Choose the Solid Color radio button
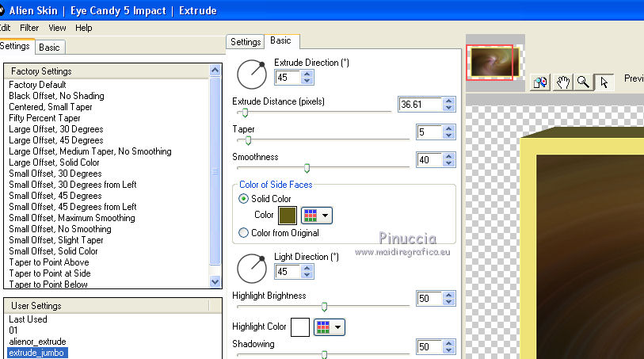 [x=243, y=199]
